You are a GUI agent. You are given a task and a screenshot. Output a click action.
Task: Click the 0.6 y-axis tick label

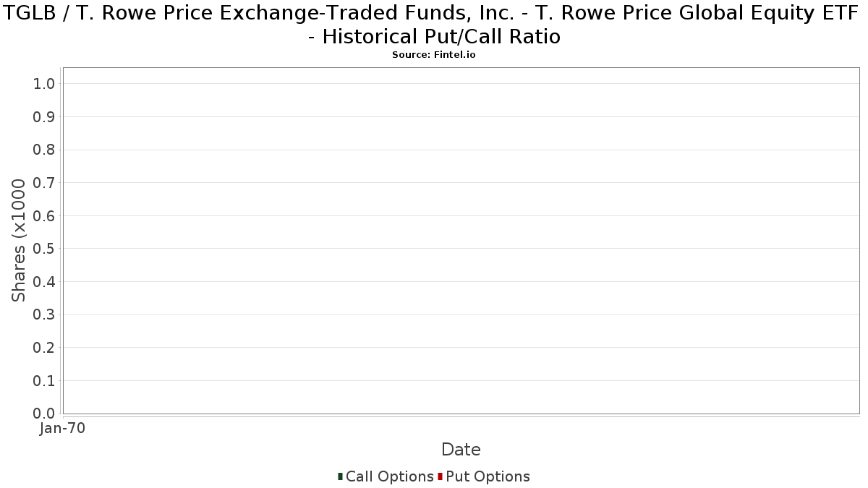pyautogui.click(x=44, y=216)
